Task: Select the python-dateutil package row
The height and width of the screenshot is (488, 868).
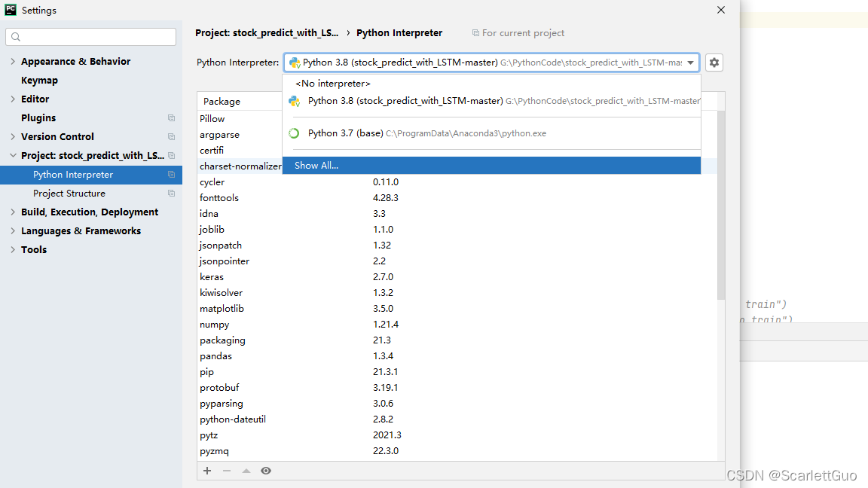Action: coord(457,419)
